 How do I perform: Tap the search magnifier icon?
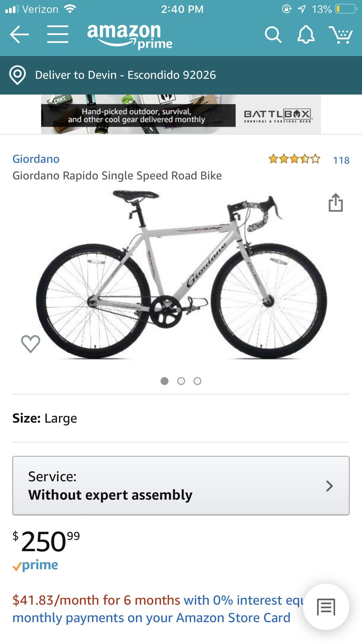273,35
